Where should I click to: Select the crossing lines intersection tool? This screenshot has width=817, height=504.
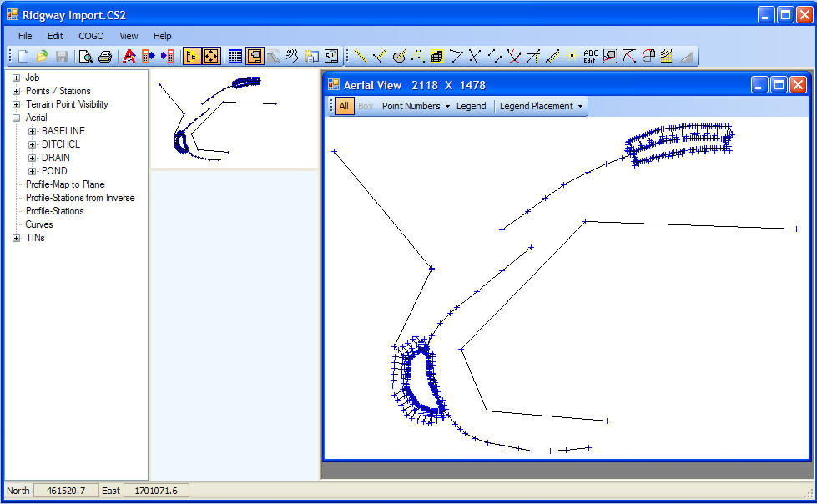tap(475, 56)
